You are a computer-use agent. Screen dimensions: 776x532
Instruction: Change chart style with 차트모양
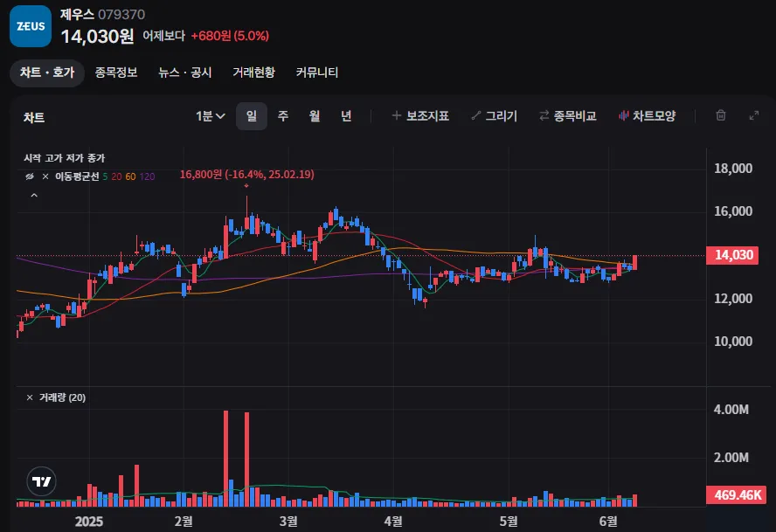[x=647, y=116]
